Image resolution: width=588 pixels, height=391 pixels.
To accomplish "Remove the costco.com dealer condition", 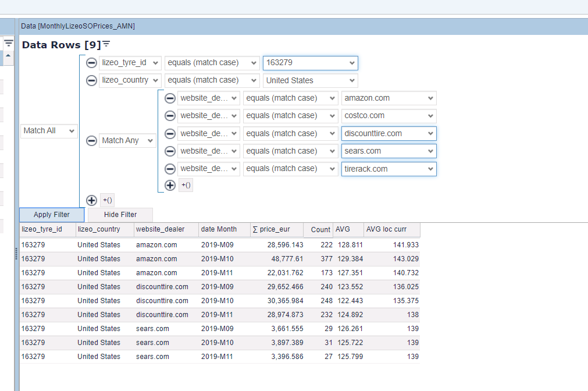I will click(x=170, y=116).
